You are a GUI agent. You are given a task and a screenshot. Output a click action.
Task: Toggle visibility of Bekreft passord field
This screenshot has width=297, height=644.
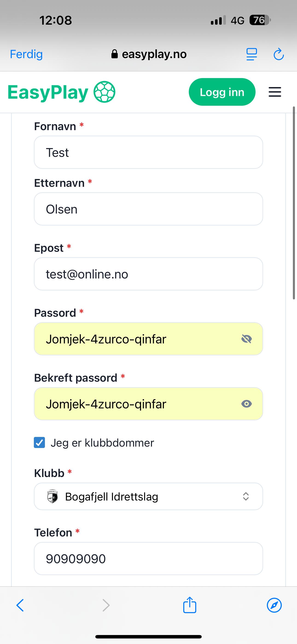coord(247,404)
